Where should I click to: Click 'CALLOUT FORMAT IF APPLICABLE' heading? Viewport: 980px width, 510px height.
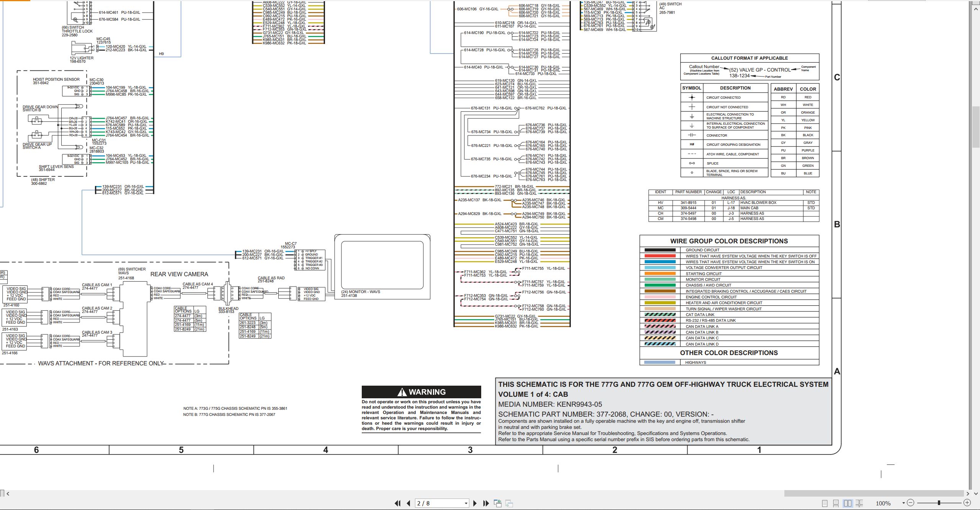[x=750, y=58]
